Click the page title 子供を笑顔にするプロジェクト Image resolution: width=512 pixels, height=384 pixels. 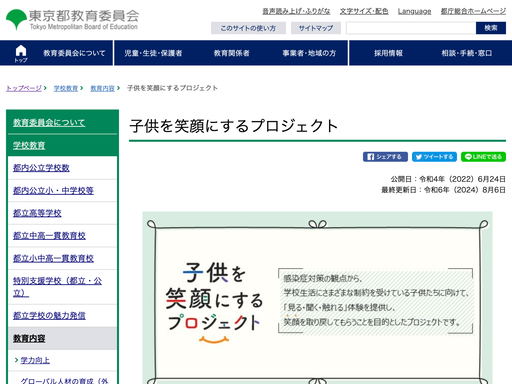pos(234,126)
